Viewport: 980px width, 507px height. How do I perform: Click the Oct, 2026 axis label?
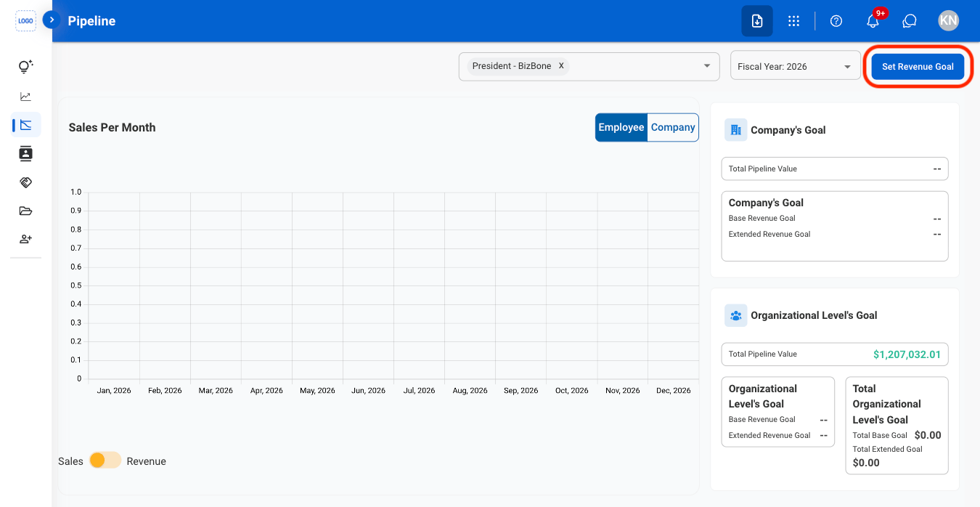coord(572,391)
